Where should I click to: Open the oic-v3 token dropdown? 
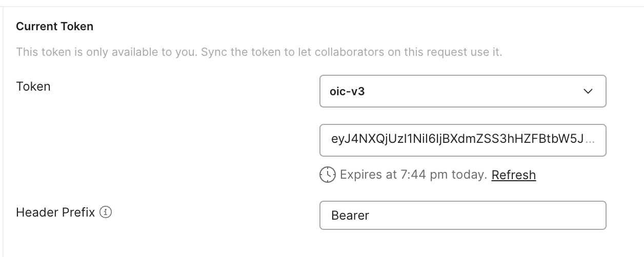(x=462, y=92)
